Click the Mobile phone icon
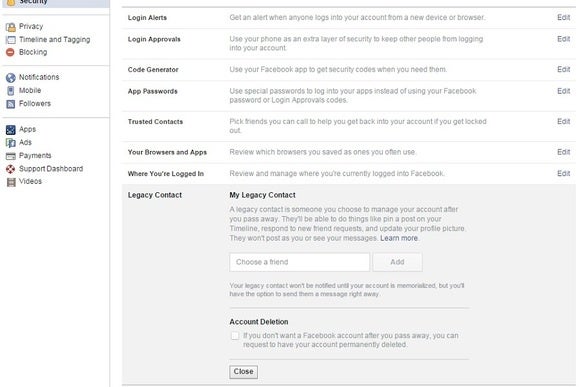The height and width of the screenshot is (387, 580). pyautogui.click(x=11, y=91)
